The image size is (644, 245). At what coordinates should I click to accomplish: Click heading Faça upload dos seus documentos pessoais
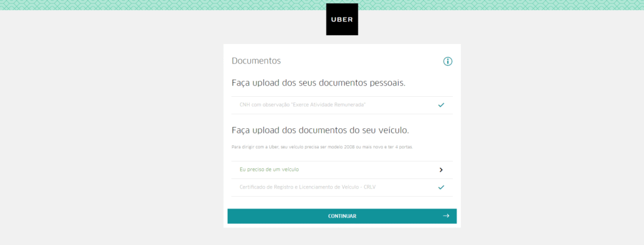tap(319, 83)
